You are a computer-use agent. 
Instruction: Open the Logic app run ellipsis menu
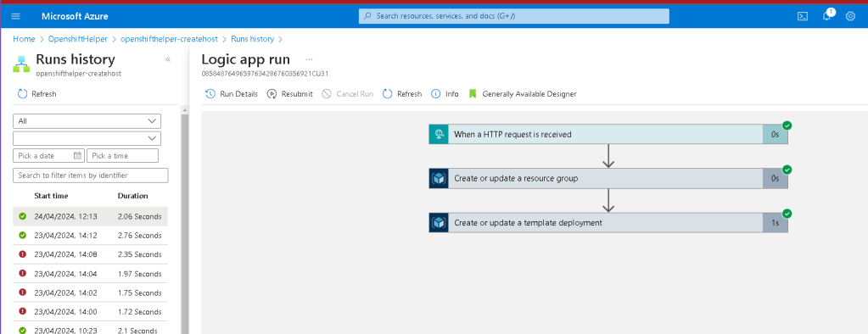click(x=309, y=59)
